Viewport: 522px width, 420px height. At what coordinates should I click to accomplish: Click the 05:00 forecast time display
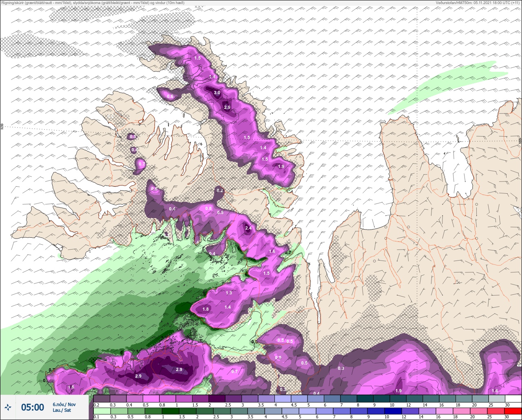point(33,407)
